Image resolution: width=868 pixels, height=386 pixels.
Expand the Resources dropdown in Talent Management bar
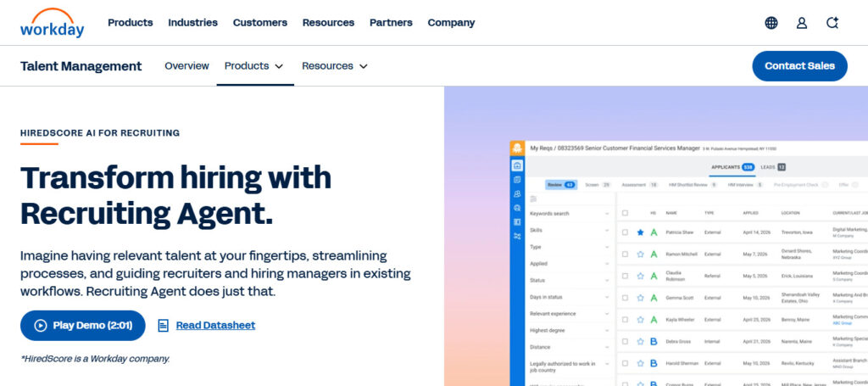pyautogui.click(x=334, y=66)
